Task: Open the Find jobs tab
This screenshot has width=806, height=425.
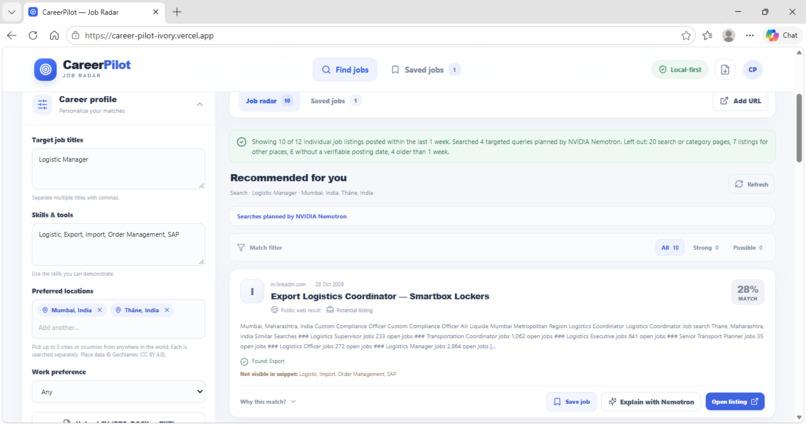Action: tap(345, 70)
